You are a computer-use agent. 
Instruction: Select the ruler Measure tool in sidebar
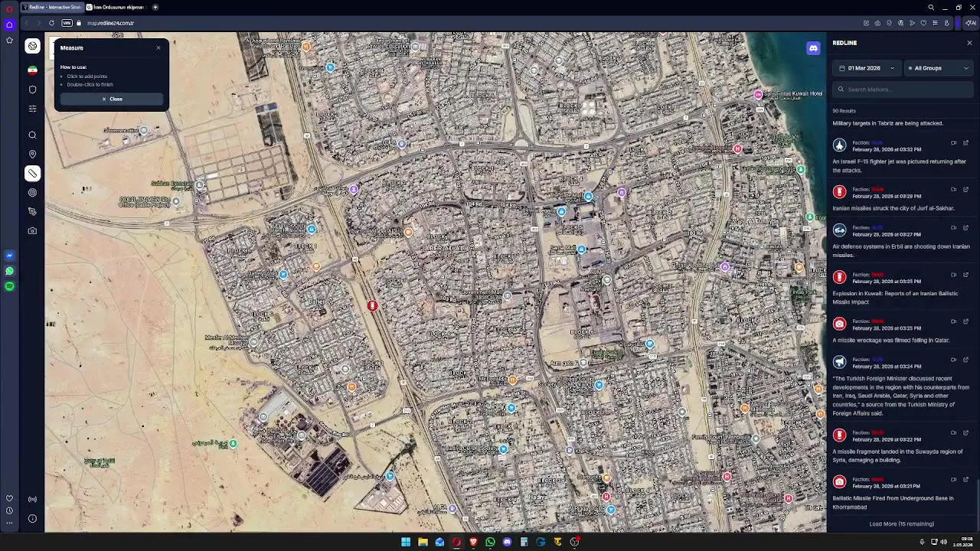[x=32, y=174]
